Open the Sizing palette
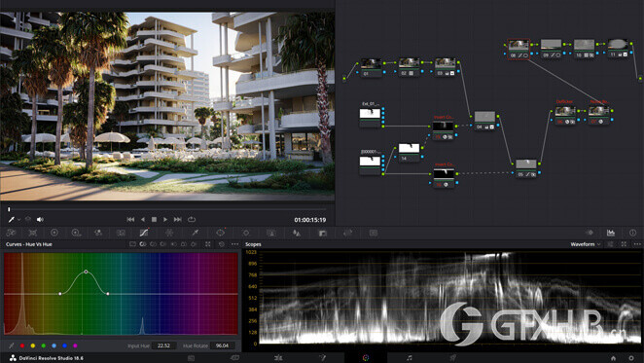644x363 pixels. point(348,233)
